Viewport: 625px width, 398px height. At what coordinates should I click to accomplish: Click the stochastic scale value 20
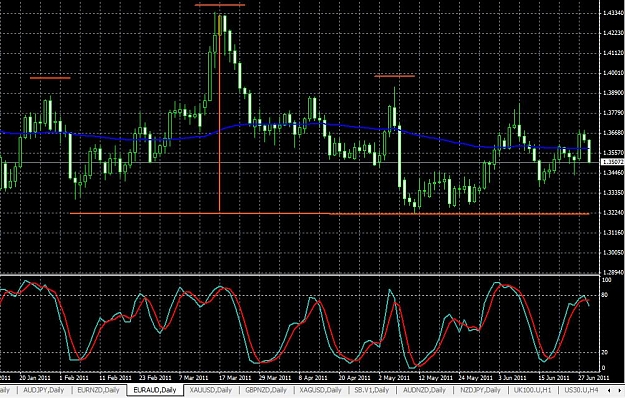(605, 353)
